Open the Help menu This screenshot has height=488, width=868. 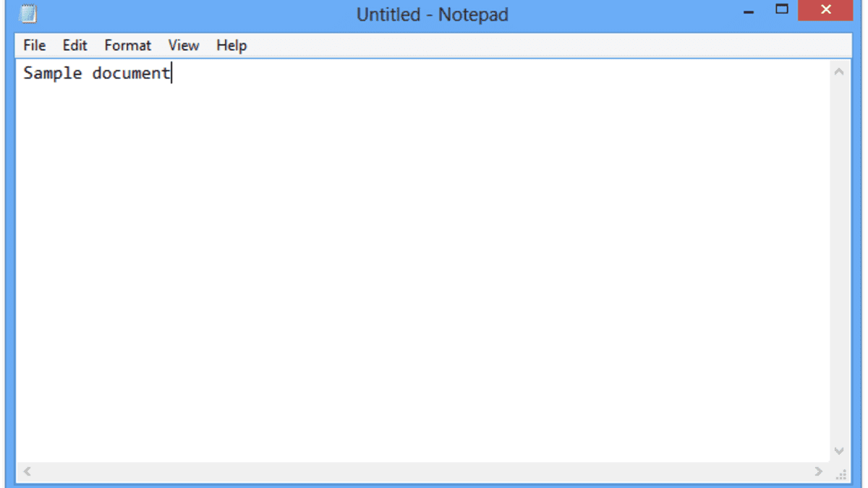231,46
